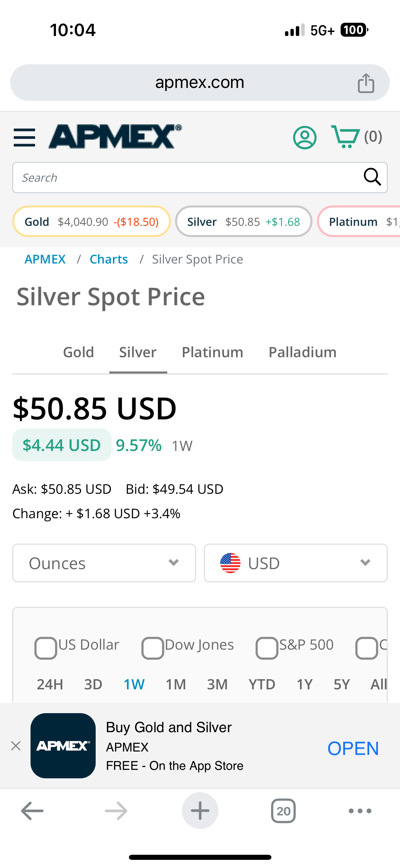Open the shopping cart
This screenshot has height=868, width=400.
tap(346, 137)
